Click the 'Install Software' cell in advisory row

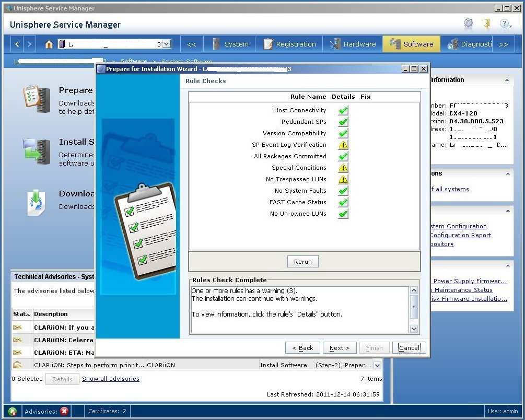(283, 365)
